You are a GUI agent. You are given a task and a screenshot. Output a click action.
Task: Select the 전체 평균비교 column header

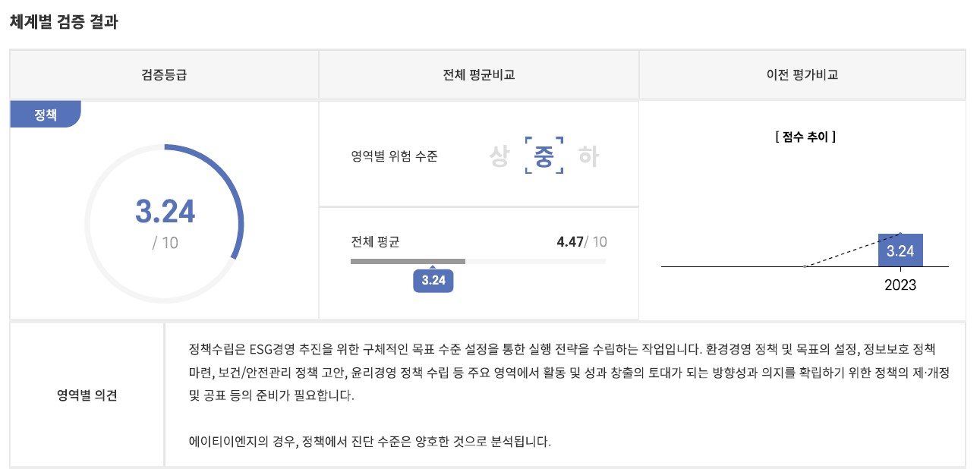pos(478,75)
